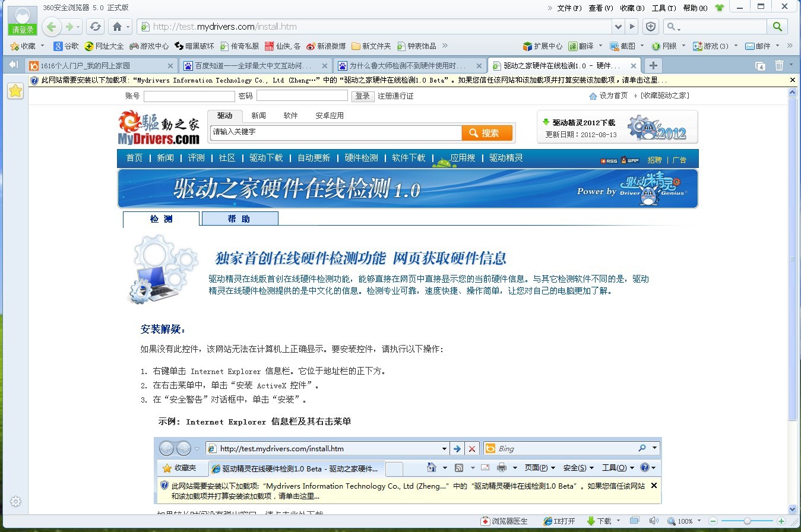Collapse the sidebar with the tab-bar arrow icon
The image size is (801, 532).
click(14, 65)
